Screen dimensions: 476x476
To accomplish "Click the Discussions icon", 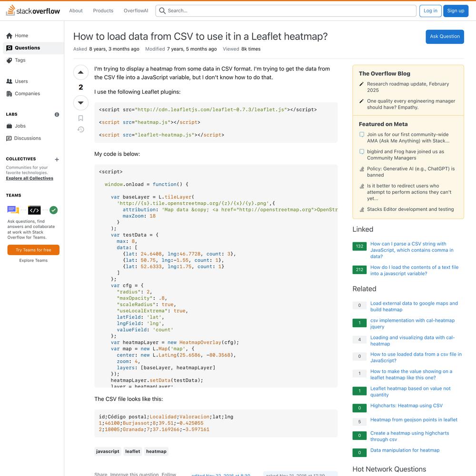I will point(9,139).
